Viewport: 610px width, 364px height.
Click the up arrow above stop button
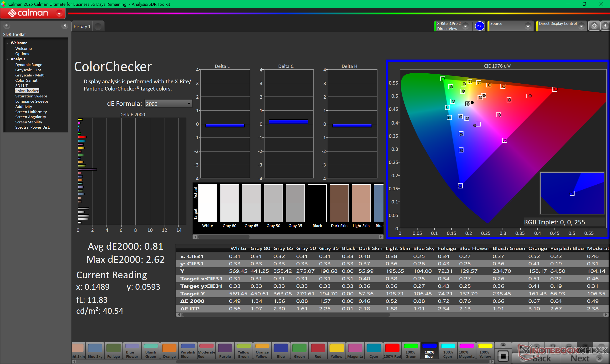[x=503, y=345]
